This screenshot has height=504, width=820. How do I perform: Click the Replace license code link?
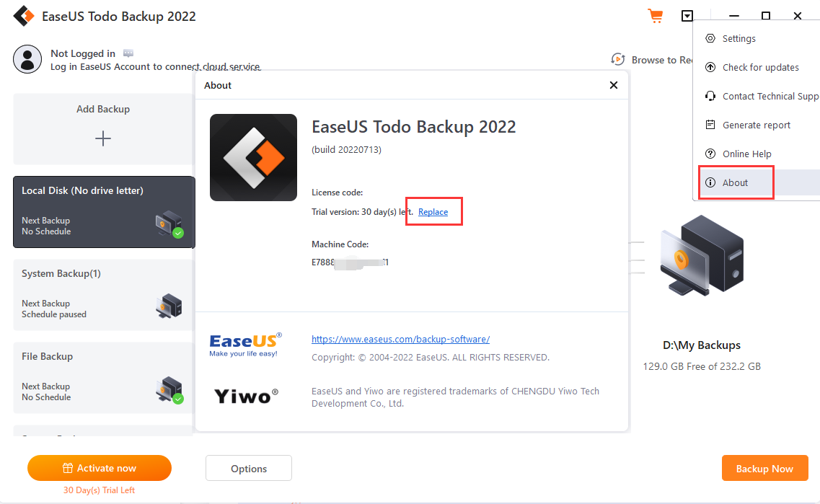pyautogui.click(x=433, y=212)
